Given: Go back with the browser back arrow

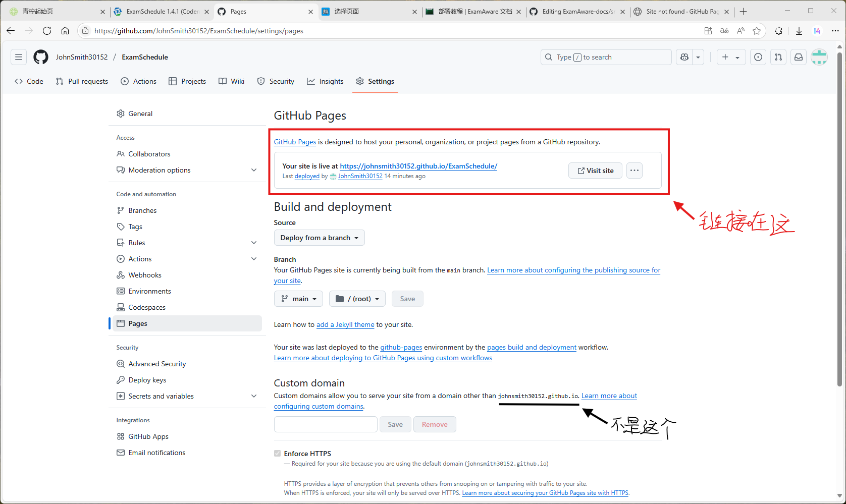Looking at the screenshot, I should (x=11, y=31).
